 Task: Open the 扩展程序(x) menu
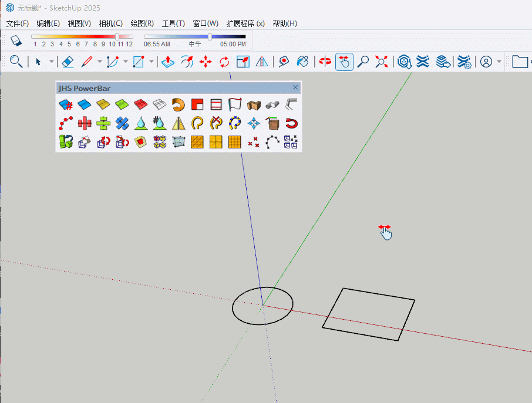pyautogui.click(x=245, y=23)
